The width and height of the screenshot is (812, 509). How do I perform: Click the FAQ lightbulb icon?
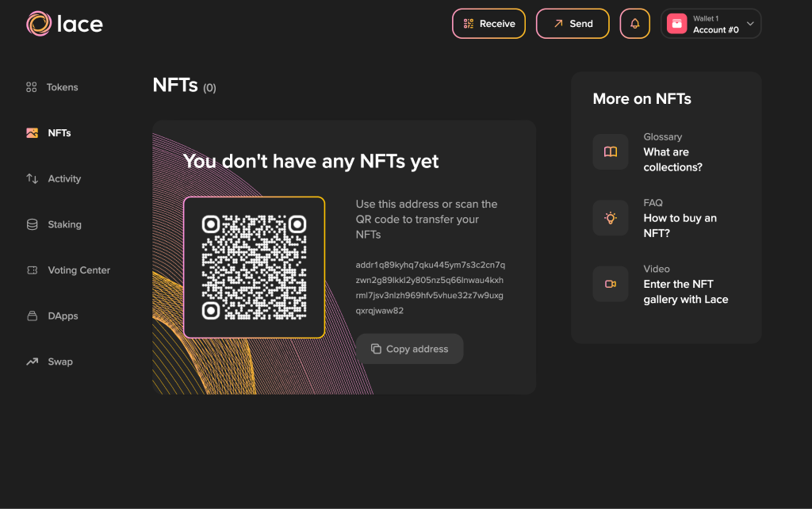(x=610, y=218)
